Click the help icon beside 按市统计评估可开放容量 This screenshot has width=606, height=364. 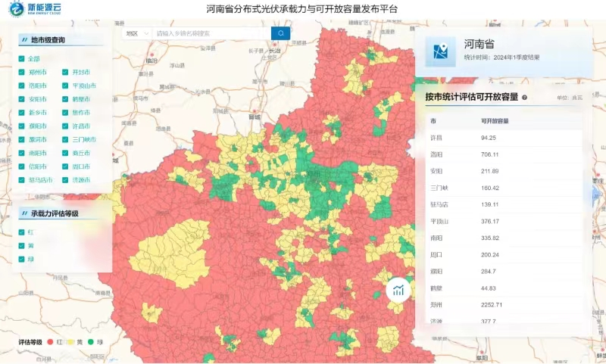(524, 98)
